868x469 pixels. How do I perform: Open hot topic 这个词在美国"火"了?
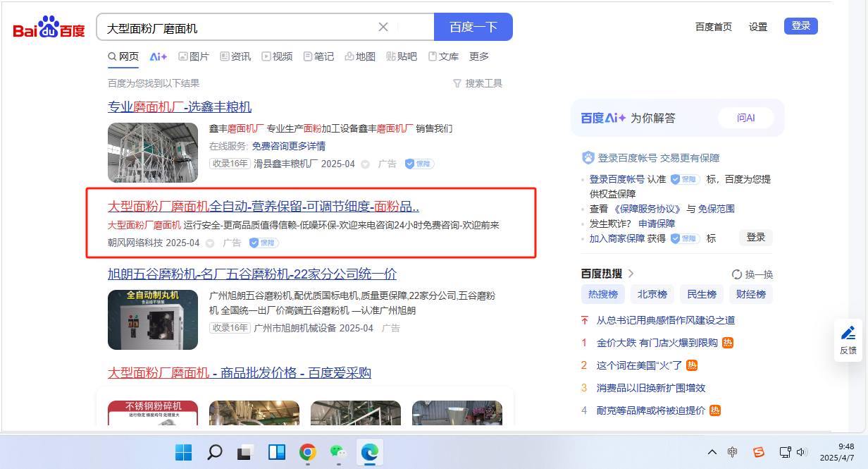point(639,365)
